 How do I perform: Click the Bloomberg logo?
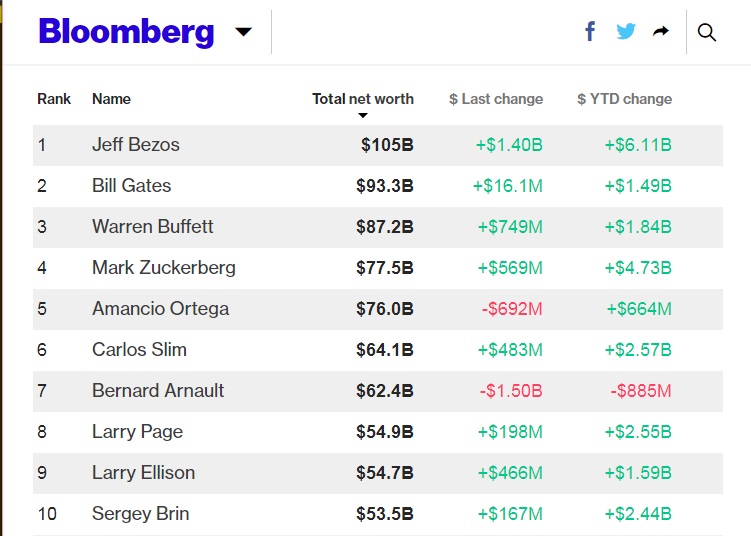pos(126,32)
